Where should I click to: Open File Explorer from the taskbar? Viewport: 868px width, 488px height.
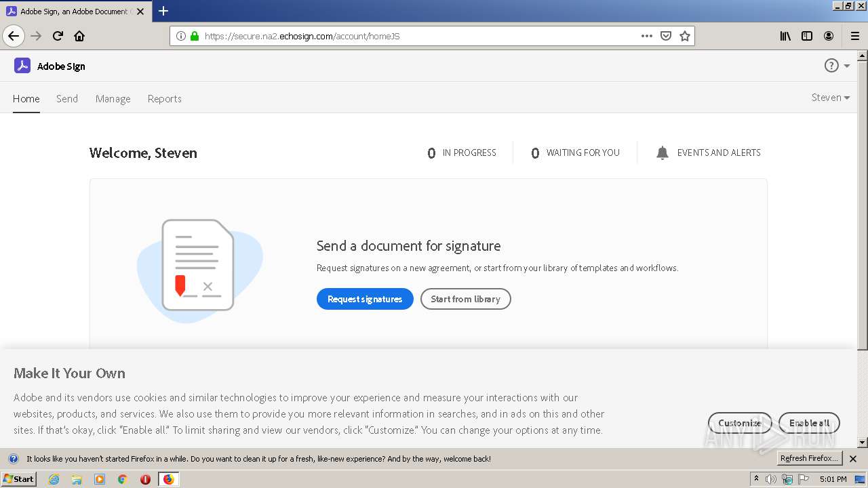(x=77, y=479)
